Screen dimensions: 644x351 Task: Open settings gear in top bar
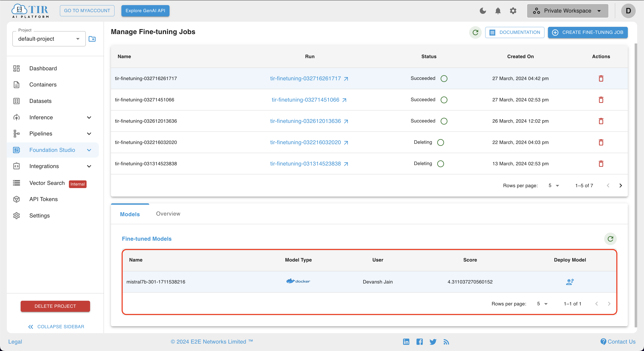tap(513, 11)
